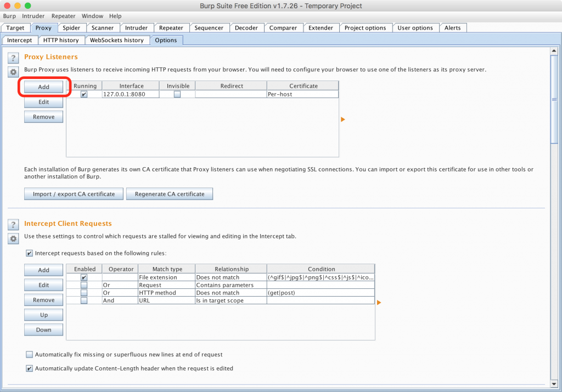
Task: Enable Invisible checkbox for the listener
Action: (177, 94)
